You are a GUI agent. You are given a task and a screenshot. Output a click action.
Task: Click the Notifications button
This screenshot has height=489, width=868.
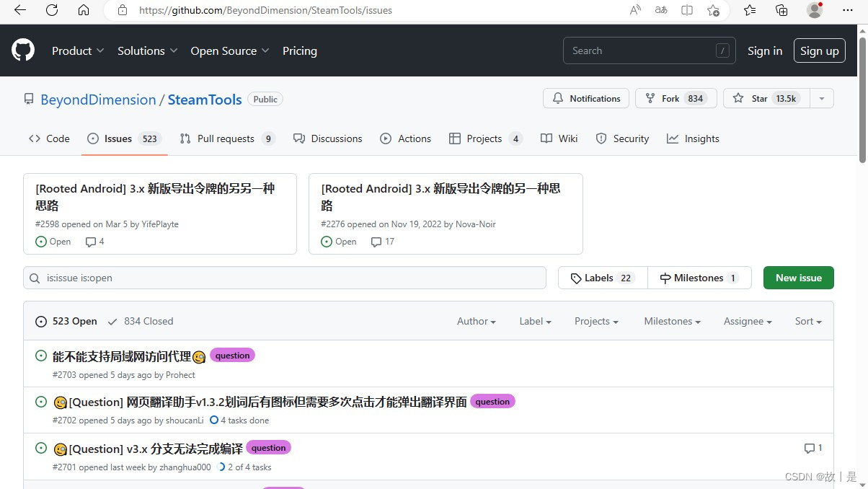(x=586, y=99)
